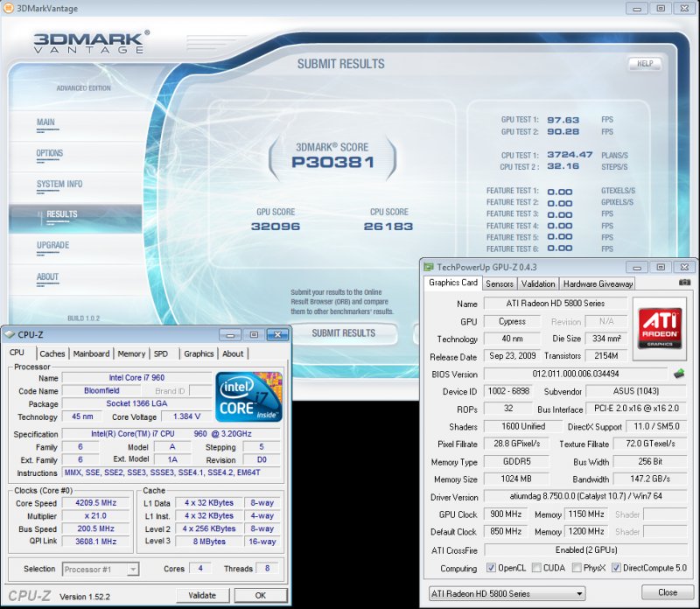The width and height of the screenshot is (700, 609).
Task: Toggle the CUDA checkbox in GPU-Z
Action: coord(536,568)
